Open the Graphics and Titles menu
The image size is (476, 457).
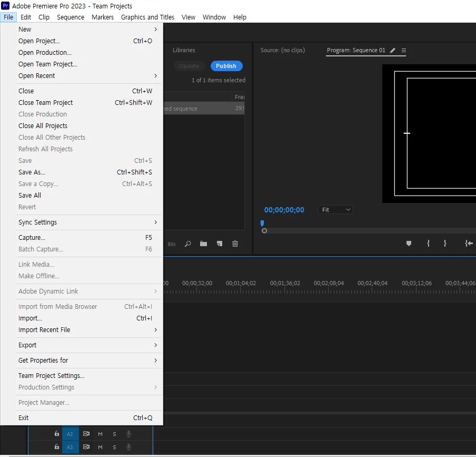tap(147, 17)
